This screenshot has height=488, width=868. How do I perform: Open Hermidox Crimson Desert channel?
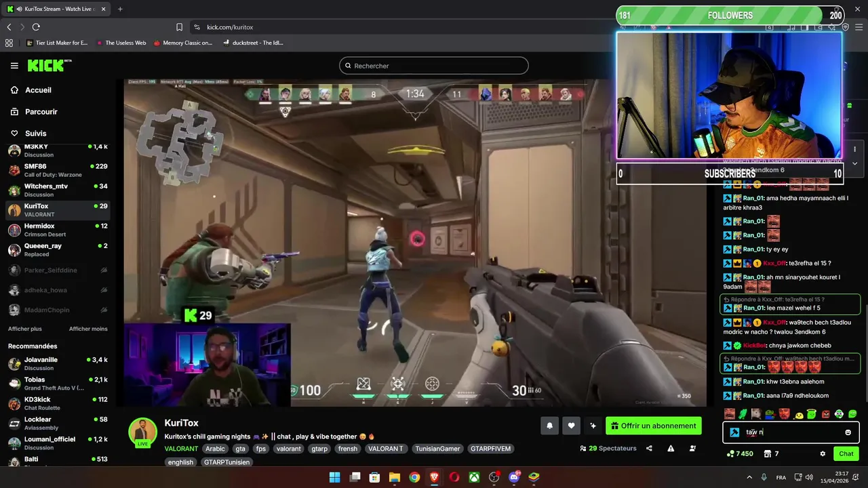click(x=57, y=230)
